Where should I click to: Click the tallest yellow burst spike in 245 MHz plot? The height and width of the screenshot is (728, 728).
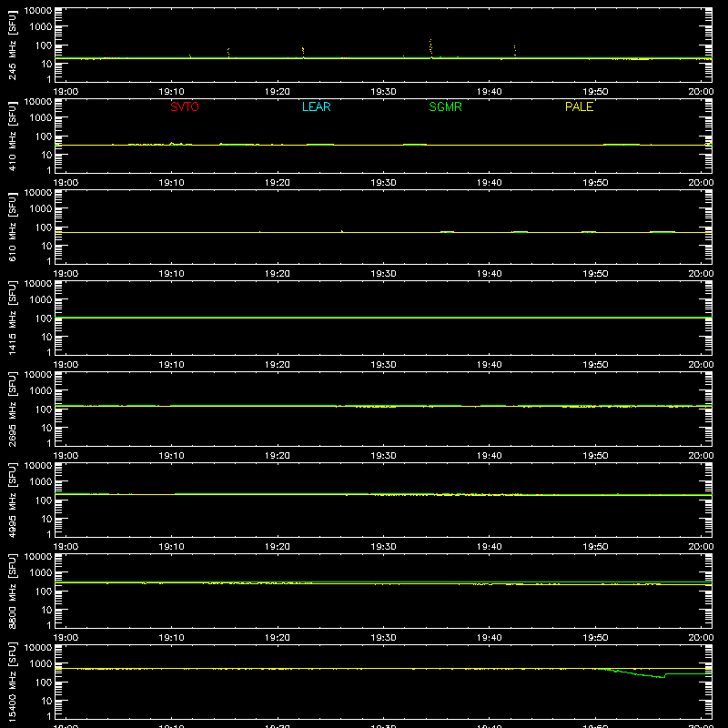point(430,48)
